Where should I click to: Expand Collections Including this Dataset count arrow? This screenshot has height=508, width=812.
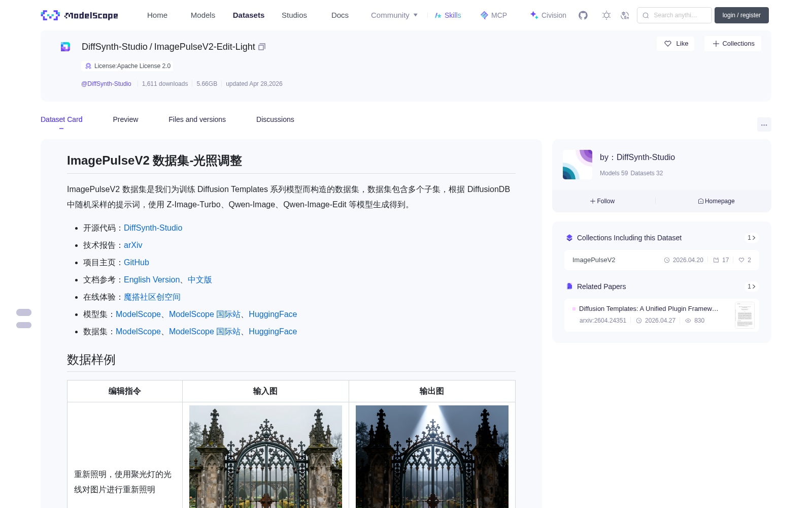click(752, 238)
